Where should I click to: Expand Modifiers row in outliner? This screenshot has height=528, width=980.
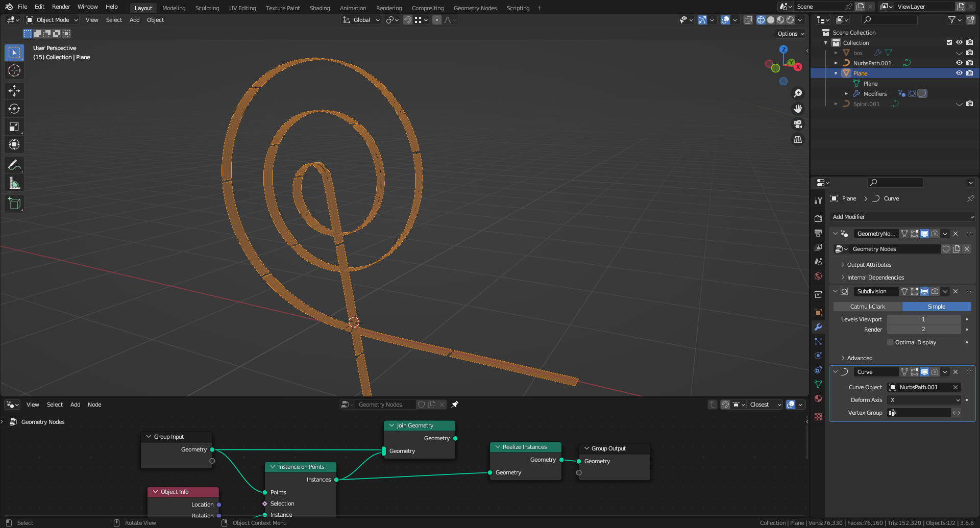846,93
